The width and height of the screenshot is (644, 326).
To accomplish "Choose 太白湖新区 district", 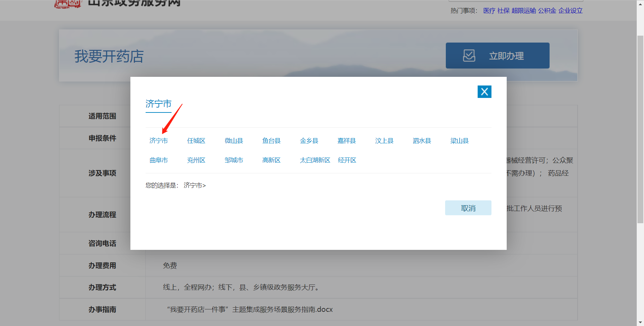I will coord(315,160).
